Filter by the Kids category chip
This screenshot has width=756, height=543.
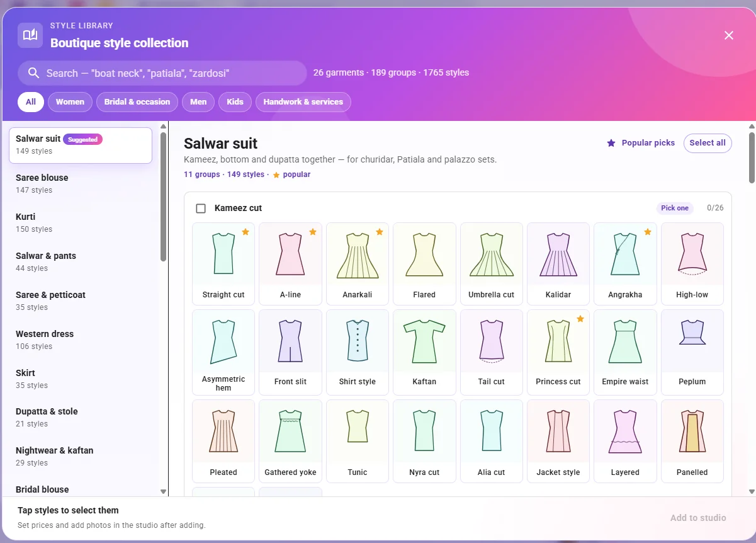(x=235, y=102)
